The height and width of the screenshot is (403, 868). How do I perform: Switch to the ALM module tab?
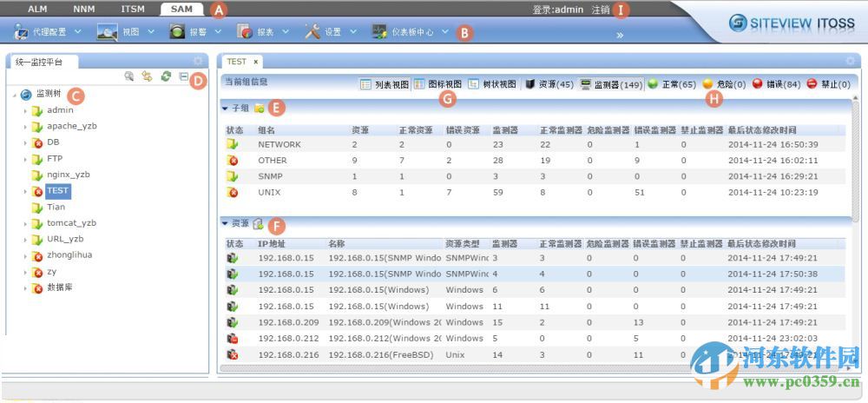click(x=37, y=9)
